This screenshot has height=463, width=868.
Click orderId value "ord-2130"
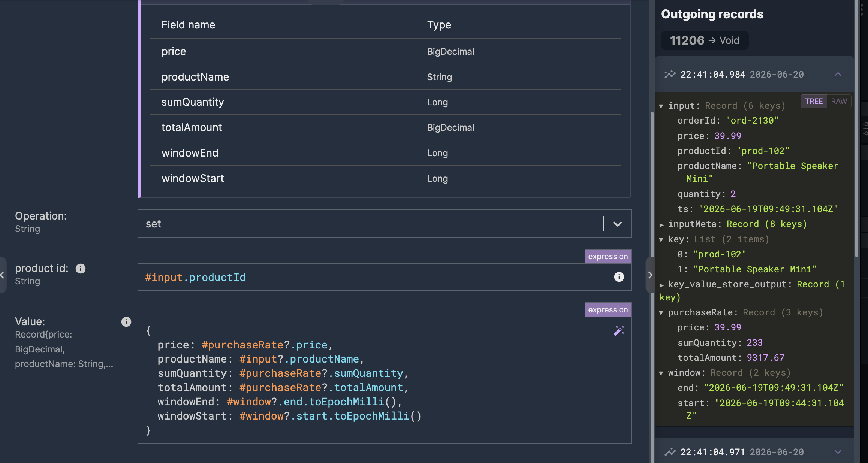point(752,121)
